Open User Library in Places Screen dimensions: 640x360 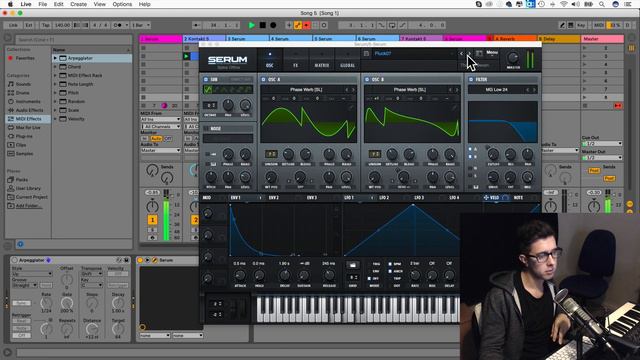point(28,188)
